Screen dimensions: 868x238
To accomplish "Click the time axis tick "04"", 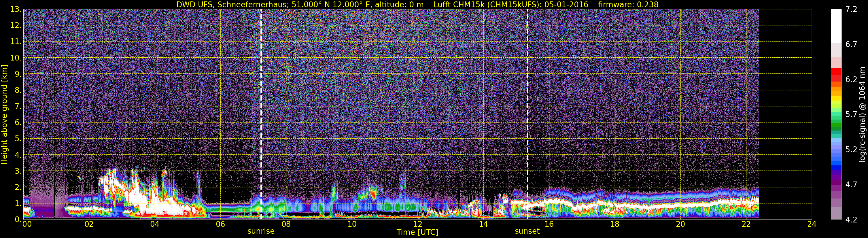I will tap(155, 224).
